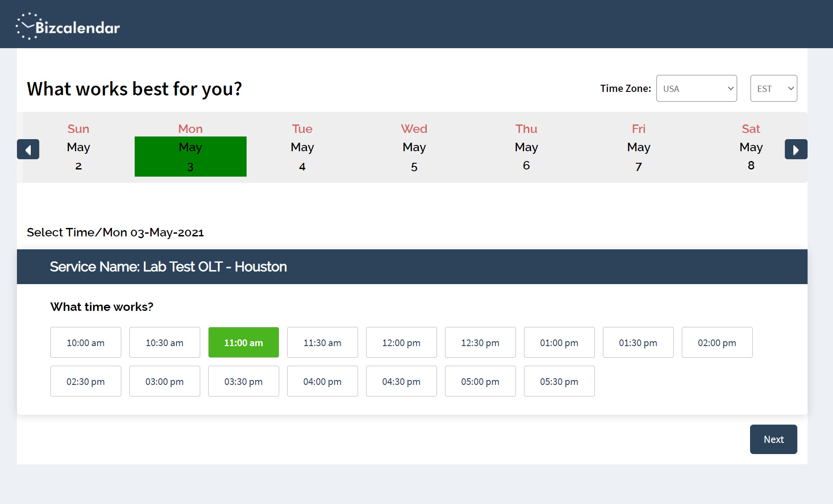
Task: Select Tuesday May 4
Action: [x=302, y=148]
